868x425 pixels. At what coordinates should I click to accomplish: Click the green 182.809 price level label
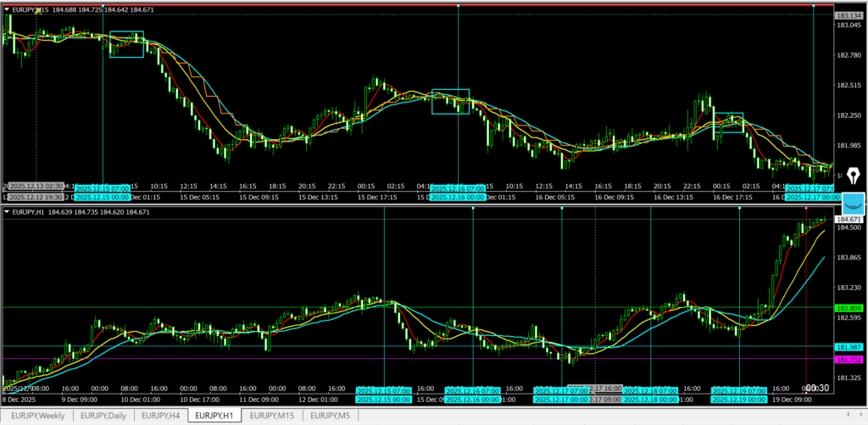[849, 308]
